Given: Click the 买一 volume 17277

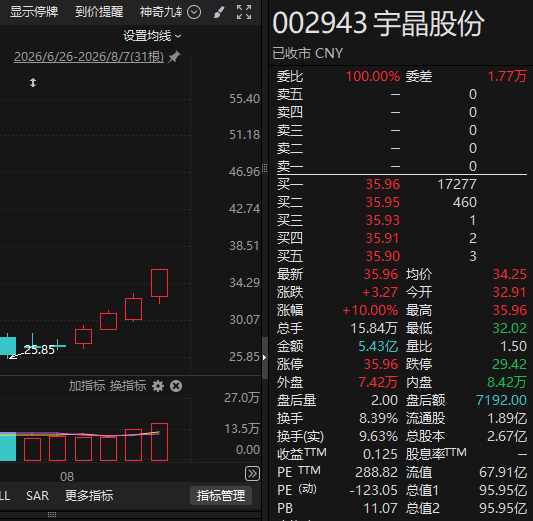Looking at the screenshot, I should (x=457, y=185).
